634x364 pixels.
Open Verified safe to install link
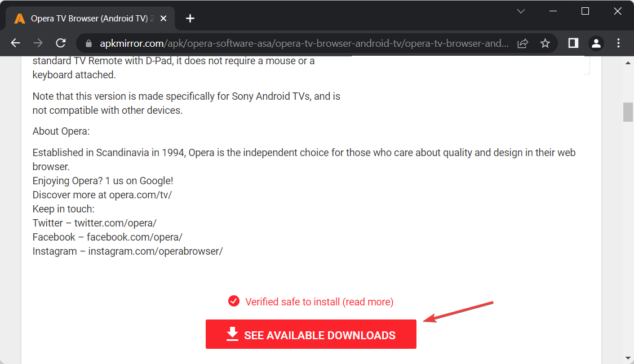(x=319, y=301)
